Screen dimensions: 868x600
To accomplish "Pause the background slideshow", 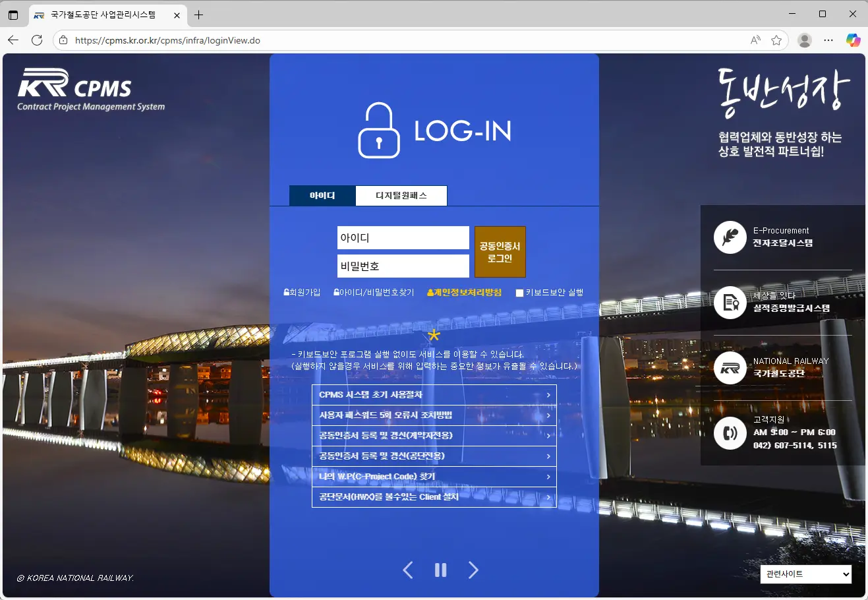I will pyautogui.click(x=440, y=570).
